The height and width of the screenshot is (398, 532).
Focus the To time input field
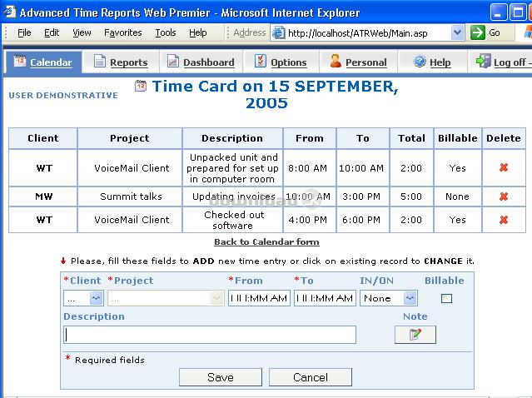coord(325,298)
